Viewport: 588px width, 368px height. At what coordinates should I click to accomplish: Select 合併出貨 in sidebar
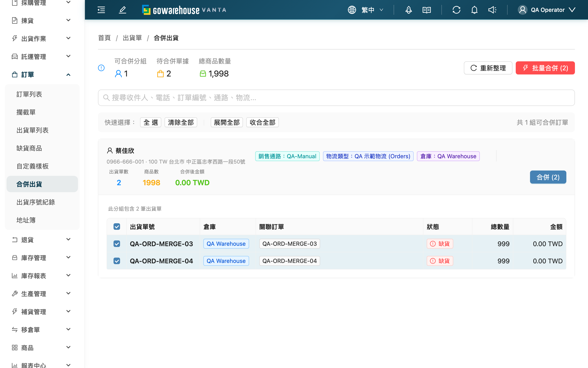point(42,184)
